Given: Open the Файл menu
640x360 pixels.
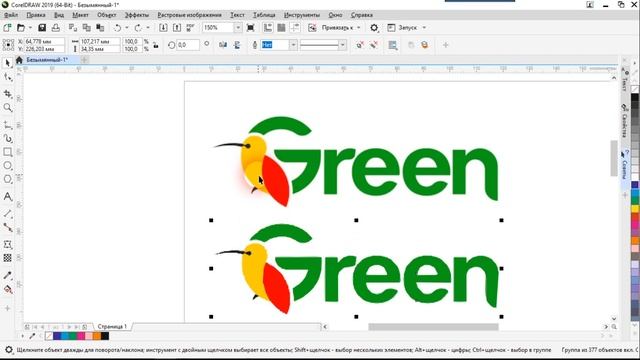Looking at the screenshot, I should 11,15.
